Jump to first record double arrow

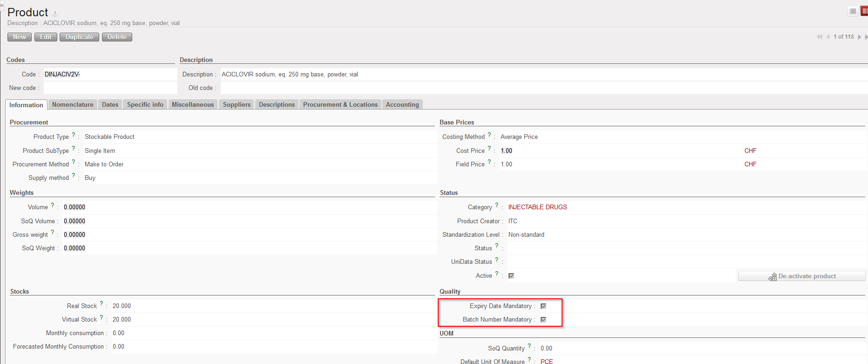819,37
